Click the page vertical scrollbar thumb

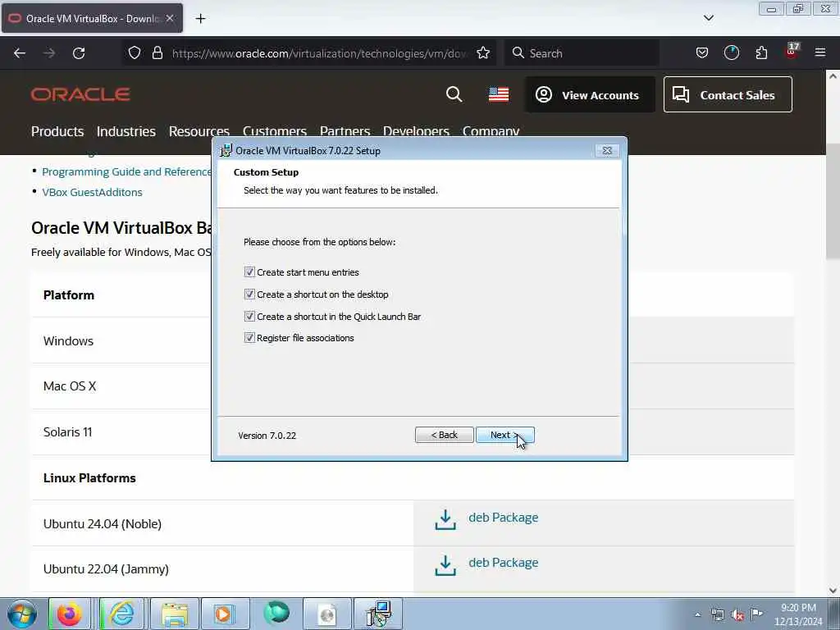[833, 201]
